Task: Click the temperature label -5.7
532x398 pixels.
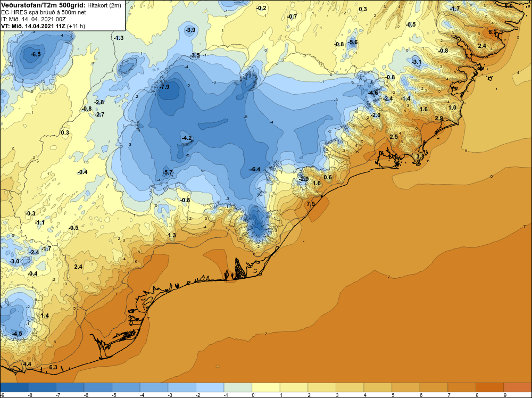Action: (x=168, y=173)
